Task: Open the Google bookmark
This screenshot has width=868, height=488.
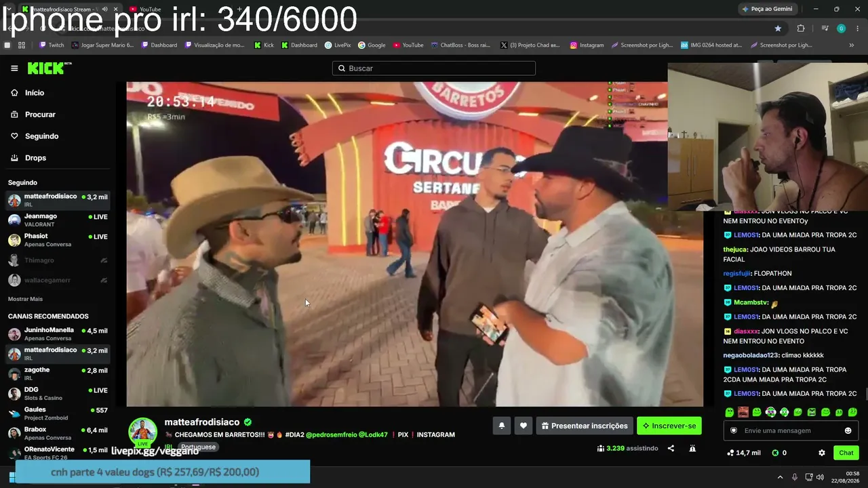Action: 372,45
